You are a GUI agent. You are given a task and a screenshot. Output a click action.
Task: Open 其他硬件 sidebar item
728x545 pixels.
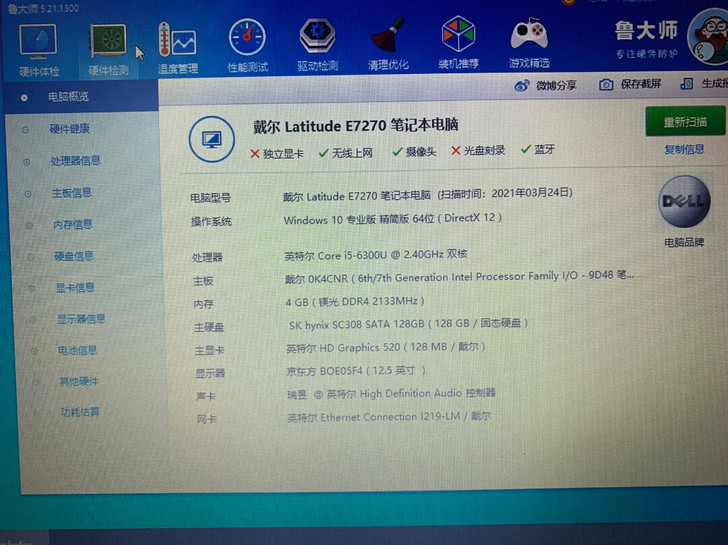tap(79, 382)
